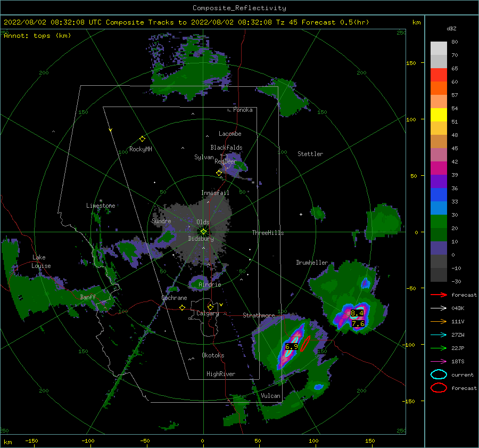Pick the purple 39 to 36 dBZ swatch

pos(439,181)
